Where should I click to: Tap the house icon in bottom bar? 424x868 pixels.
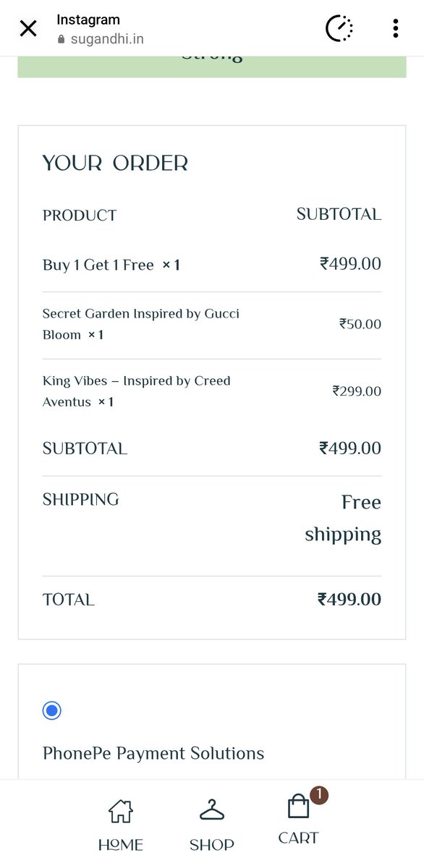120,812
